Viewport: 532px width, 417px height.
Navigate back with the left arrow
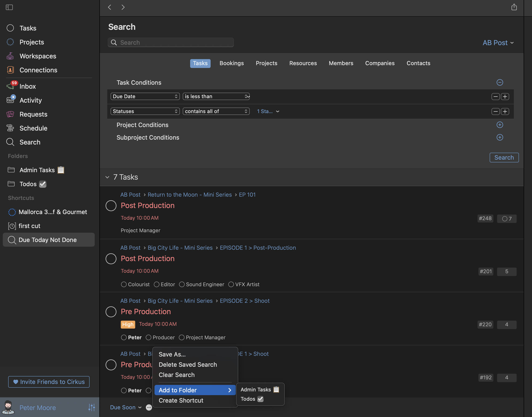pos(110,7)
